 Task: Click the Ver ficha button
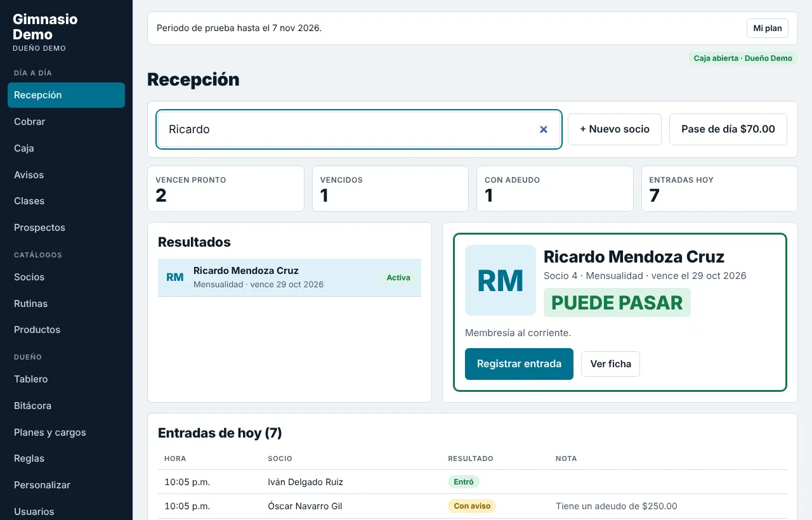(x=610, y=364)
